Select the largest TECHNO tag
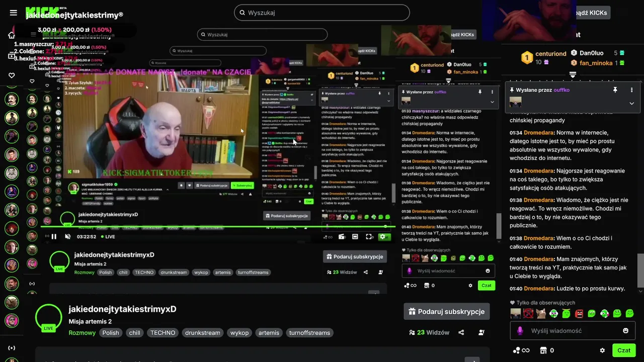 tap(163, 333)
